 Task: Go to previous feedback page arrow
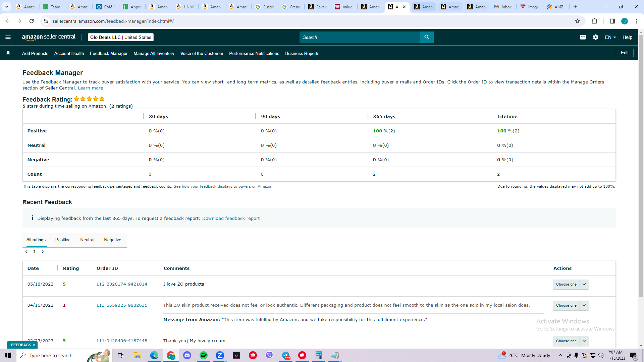pyautogui.click(x=26, y=252)
